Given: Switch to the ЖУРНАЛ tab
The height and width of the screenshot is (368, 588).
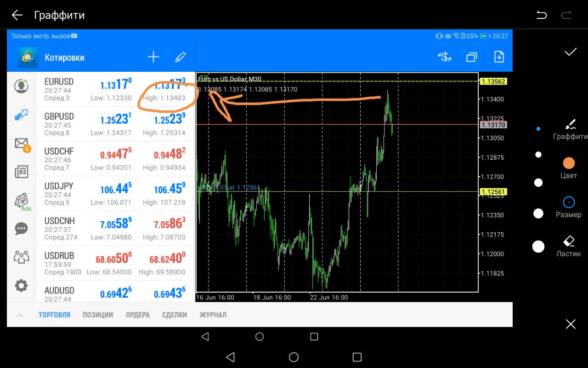Looking at the screenshot, I should click(x=213, y=315).
